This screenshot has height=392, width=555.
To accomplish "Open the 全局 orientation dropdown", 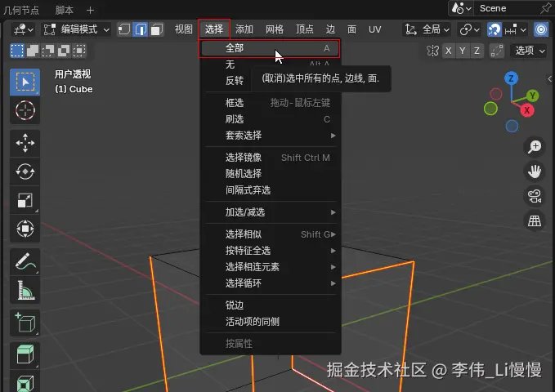I will pos(427,29).
